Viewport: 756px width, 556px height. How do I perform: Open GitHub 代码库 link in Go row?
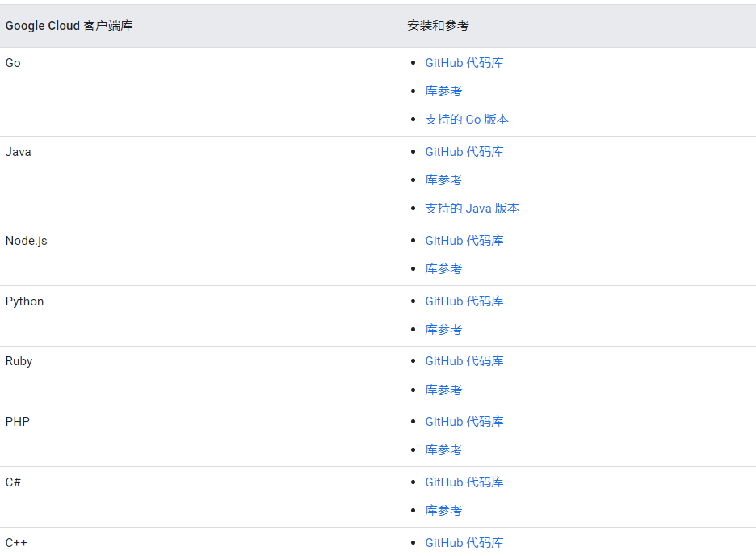click(464, 63)
